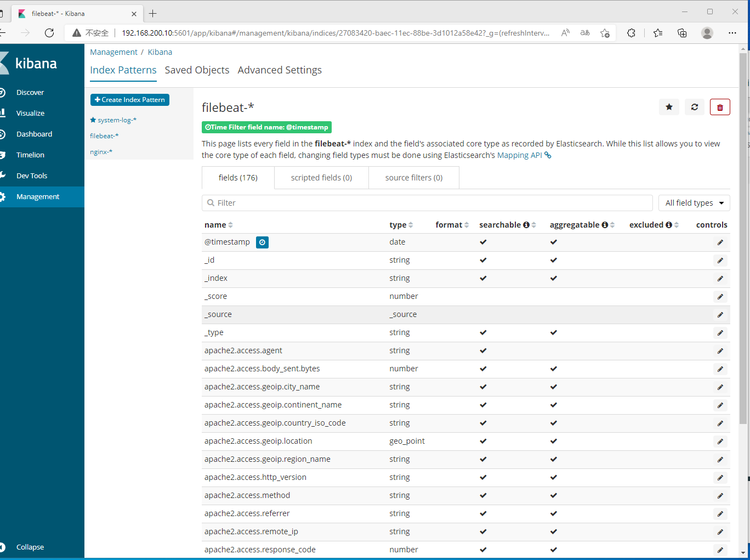This screenshot has height=560, width=750.
Task: Switch to the Index Patterns tab
Action: tap(123, 70)
